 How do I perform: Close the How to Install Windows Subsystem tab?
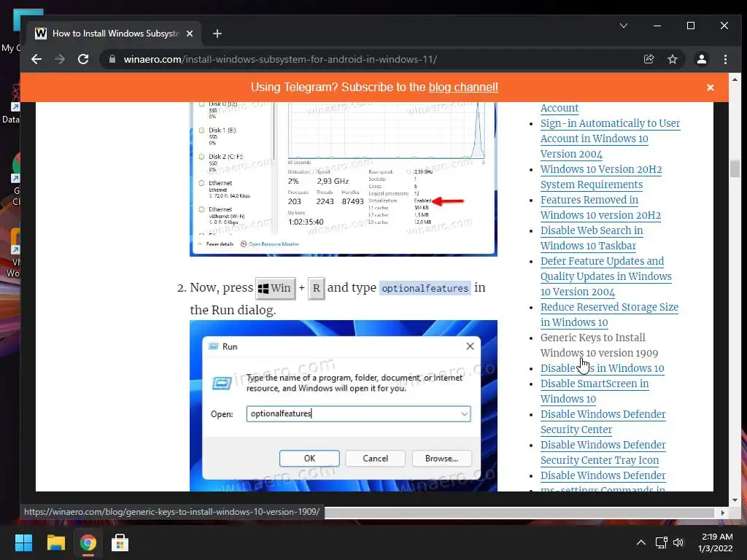(x=190, y=34)
